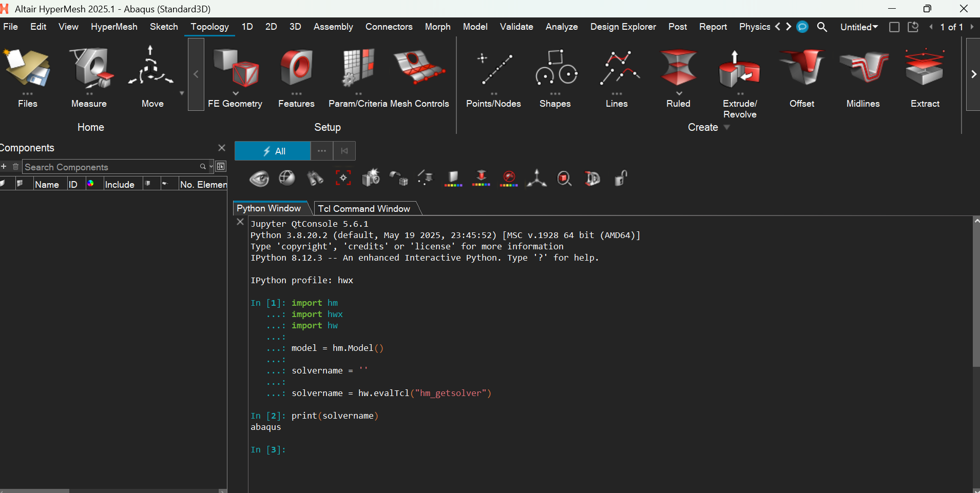
Task: Toggle the column configuration view icon
Action: [x=221, y=166]
